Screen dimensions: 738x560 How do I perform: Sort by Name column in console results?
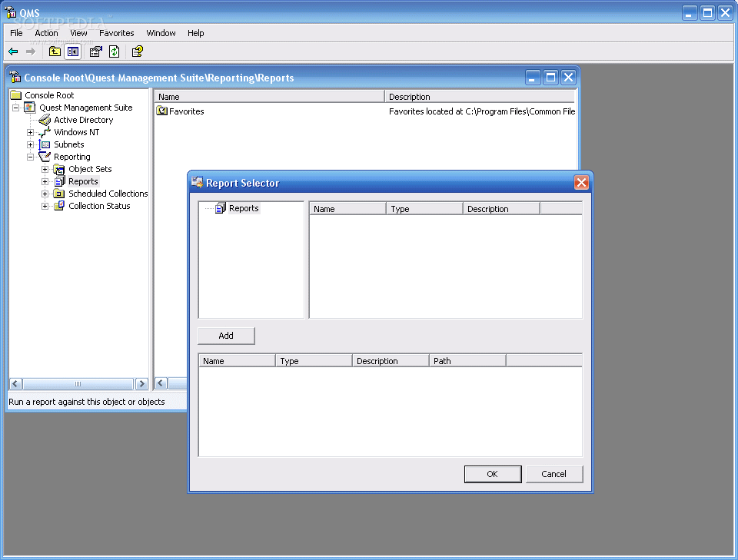tap(270, 96)
